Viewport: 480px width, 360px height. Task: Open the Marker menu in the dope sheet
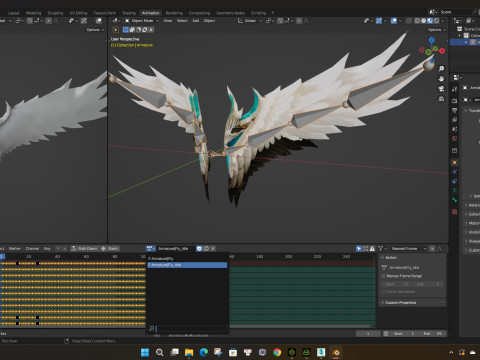point(15,249)
